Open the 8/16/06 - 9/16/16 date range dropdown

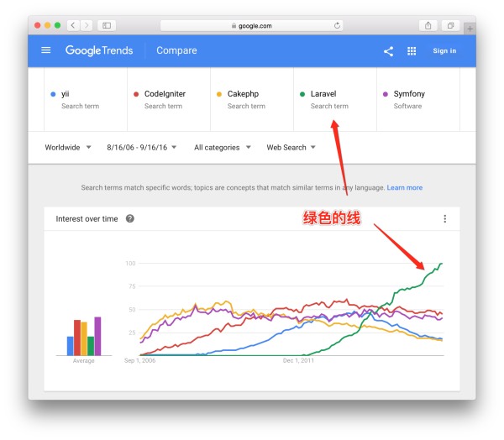[x=141, y=148]
